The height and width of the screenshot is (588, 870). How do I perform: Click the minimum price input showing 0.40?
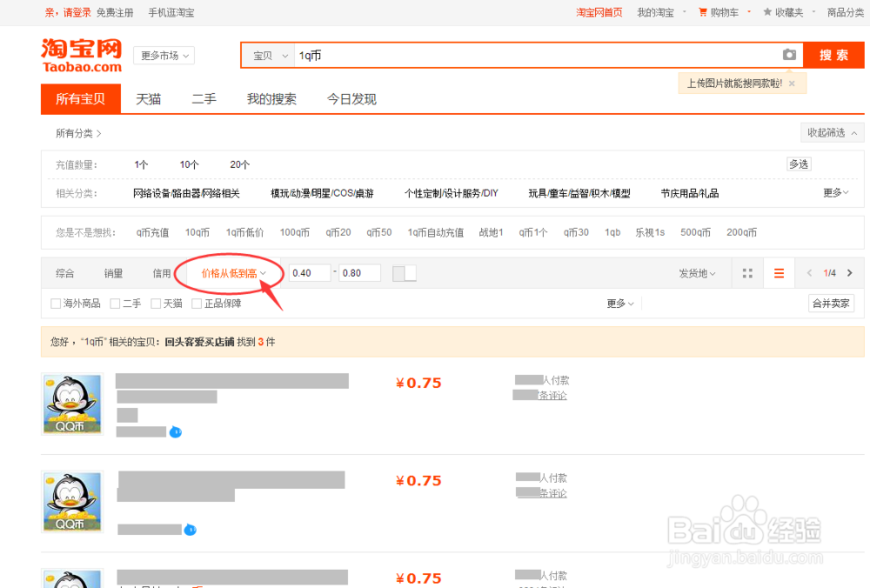309,272
